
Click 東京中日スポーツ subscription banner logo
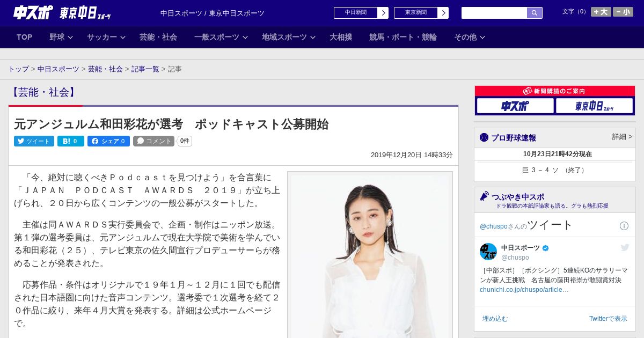594,106
